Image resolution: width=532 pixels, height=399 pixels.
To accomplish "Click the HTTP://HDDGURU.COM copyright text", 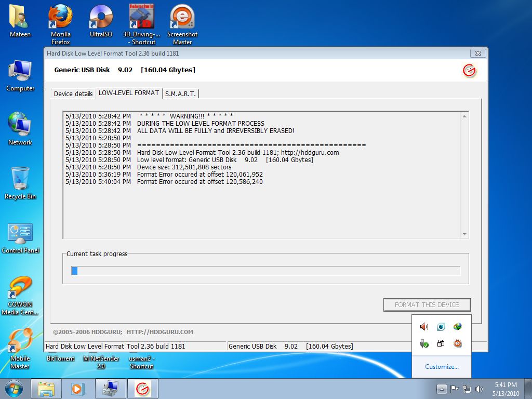I will pos(160,332).
